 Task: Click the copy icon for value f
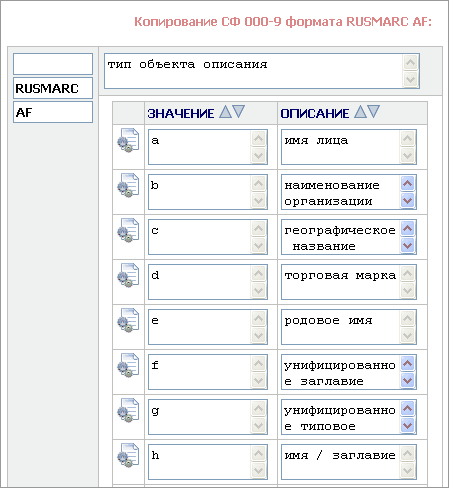[x=128, y=365]
